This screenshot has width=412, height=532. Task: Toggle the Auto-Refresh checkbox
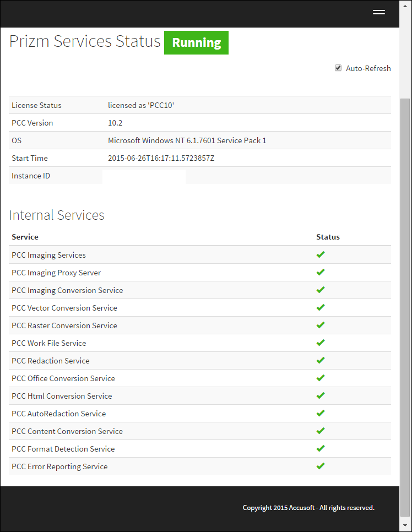(338, 68)
